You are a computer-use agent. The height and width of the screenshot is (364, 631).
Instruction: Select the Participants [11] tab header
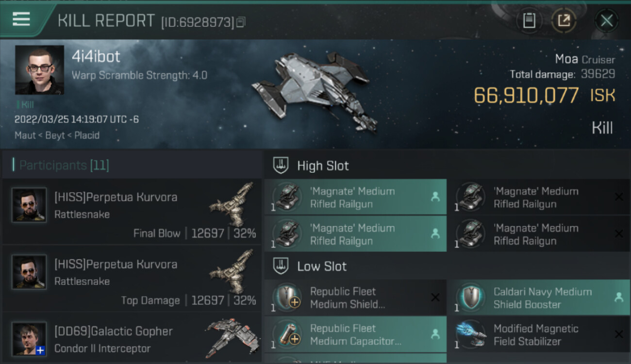pyautogui.click(x=64, y=165)
